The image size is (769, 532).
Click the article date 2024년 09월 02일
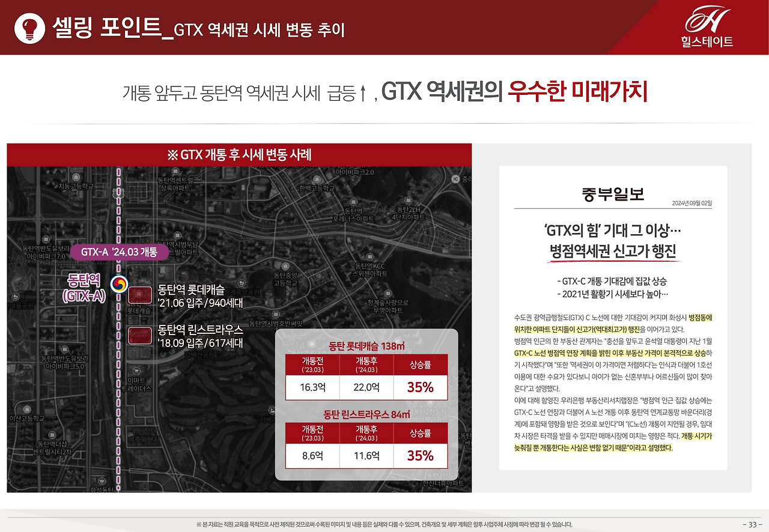[691, 203]
